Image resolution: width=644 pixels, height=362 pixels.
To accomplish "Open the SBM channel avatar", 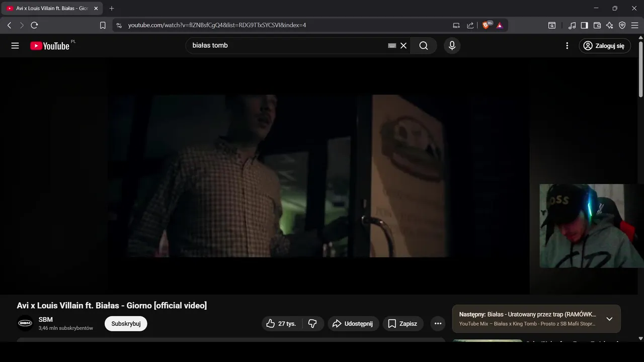I will click(x=25, y=323).
